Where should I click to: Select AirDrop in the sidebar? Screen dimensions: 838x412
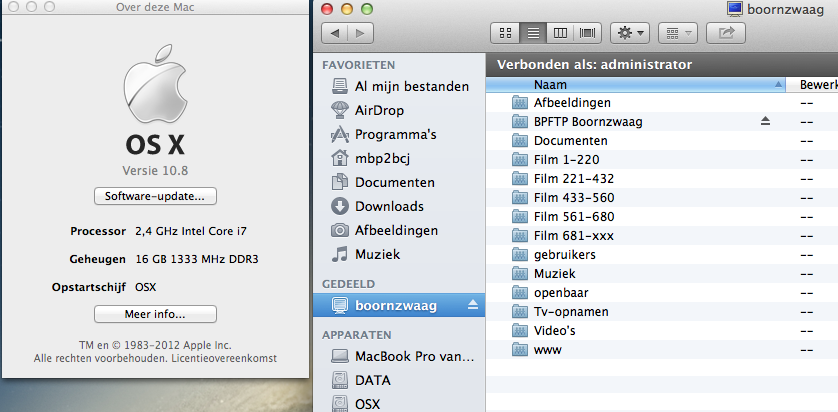click(x=399, y=110)
